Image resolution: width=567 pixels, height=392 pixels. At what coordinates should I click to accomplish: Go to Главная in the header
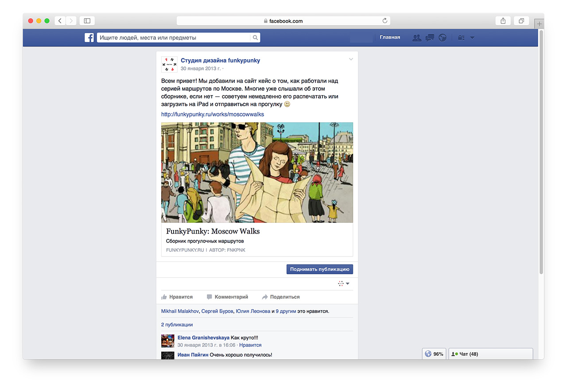click(x=390, y=38)
